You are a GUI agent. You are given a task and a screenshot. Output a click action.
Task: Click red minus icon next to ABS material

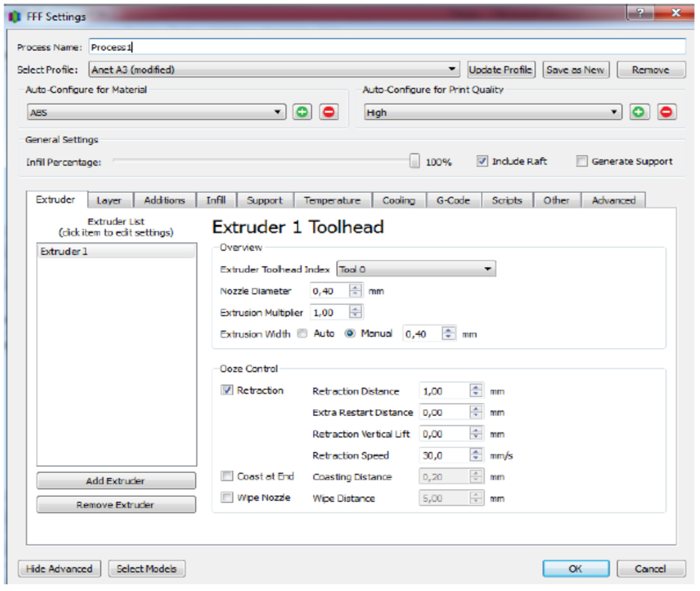[x=329, y=112]
